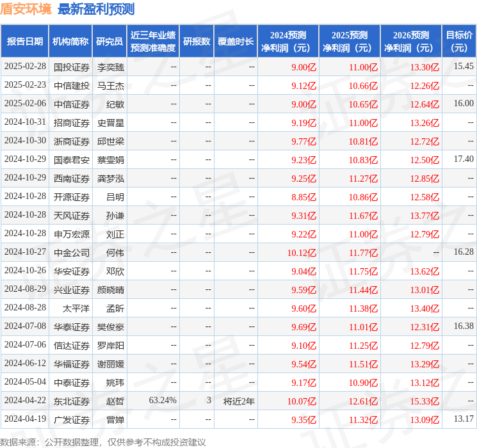Click the date 2024-08-29
Viewport: 477px width, 448px height.
pyautogui.click(x=25, y=289)
